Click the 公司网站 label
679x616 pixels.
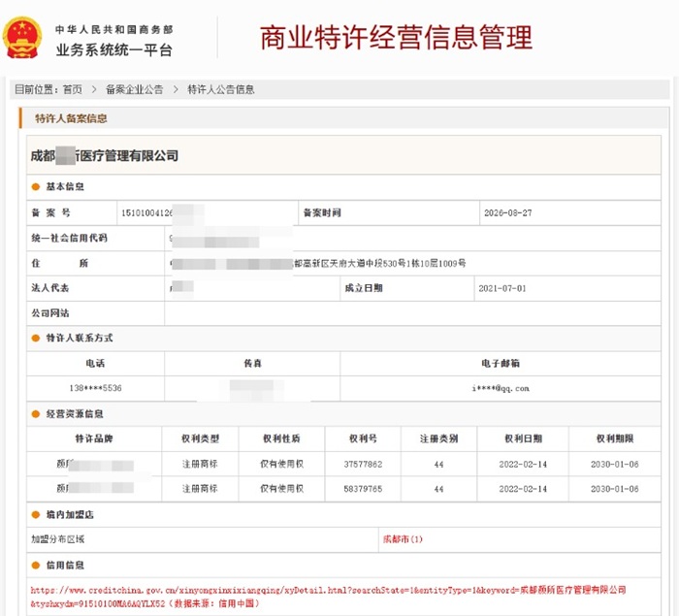click(x=50, y=313)
